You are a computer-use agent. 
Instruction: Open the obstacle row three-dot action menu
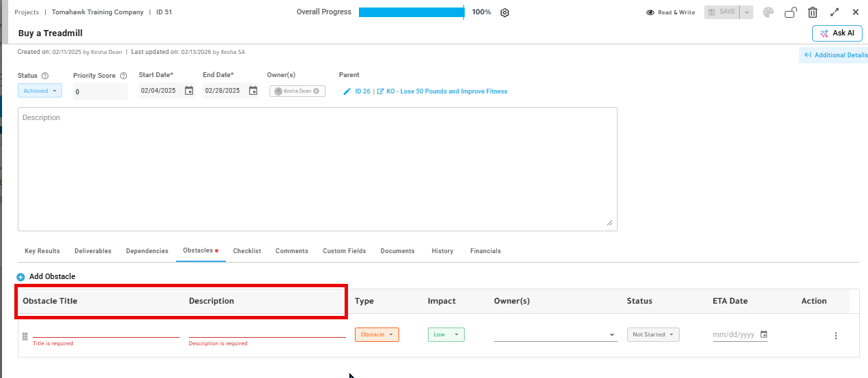(x=835, y=336)
